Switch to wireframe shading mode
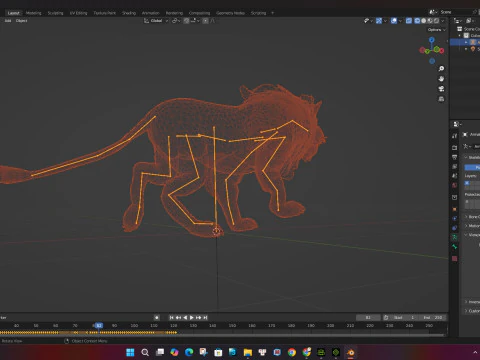The height and width of the screenshot is (360, 480). (417, 21)
